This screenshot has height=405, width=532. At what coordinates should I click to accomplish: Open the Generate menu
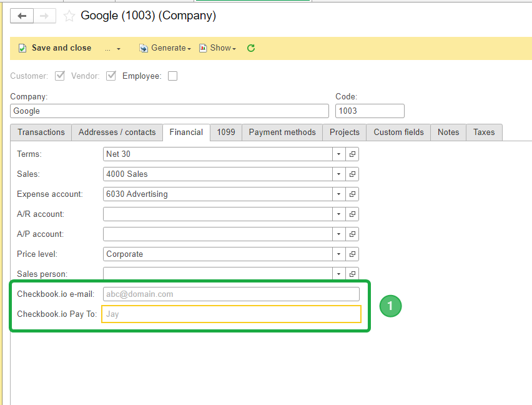[165, 48]
